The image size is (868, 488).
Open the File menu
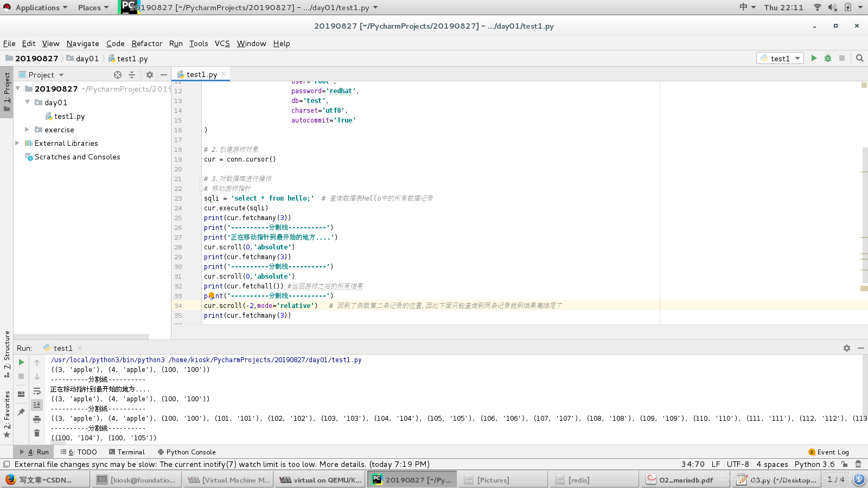(9, 43)
